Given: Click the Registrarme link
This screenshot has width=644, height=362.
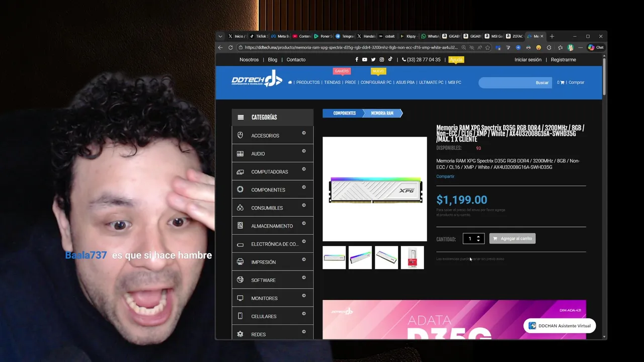Looking at the screenshot, I should pos(563,59).
